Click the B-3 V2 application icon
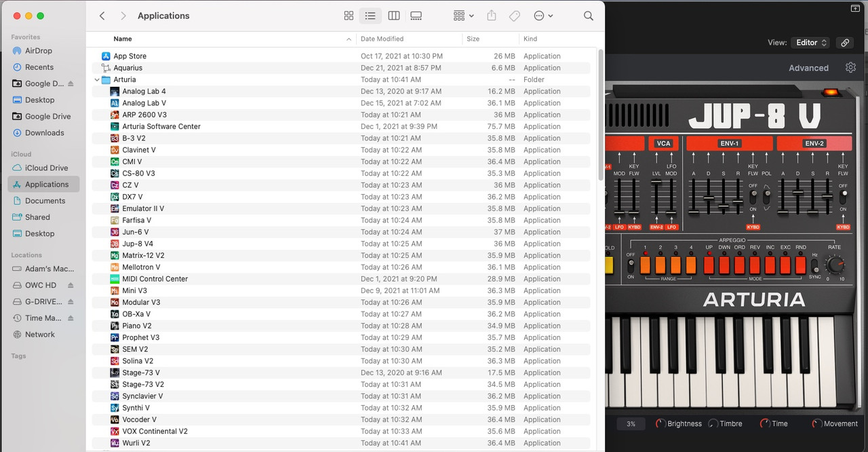 coord(115,138)
